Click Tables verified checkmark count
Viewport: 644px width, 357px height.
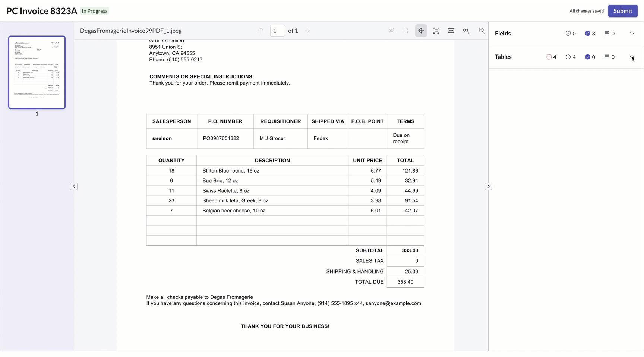pyautogui.click(x=590, y=57)
